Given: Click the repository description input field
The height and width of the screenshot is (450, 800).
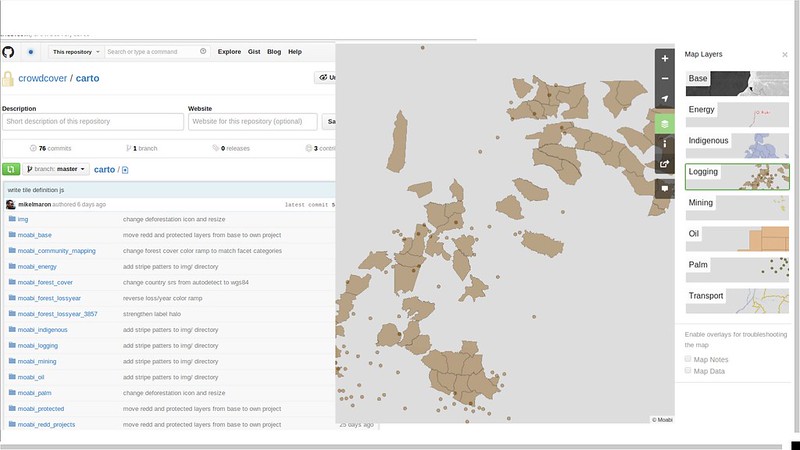Looking at the screenshot, I should (x=93, y=121).
